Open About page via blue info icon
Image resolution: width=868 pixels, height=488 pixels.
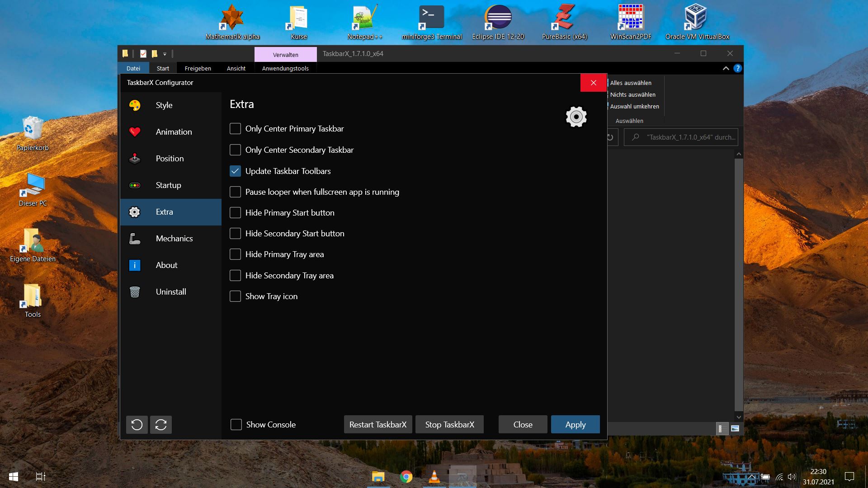135,265
